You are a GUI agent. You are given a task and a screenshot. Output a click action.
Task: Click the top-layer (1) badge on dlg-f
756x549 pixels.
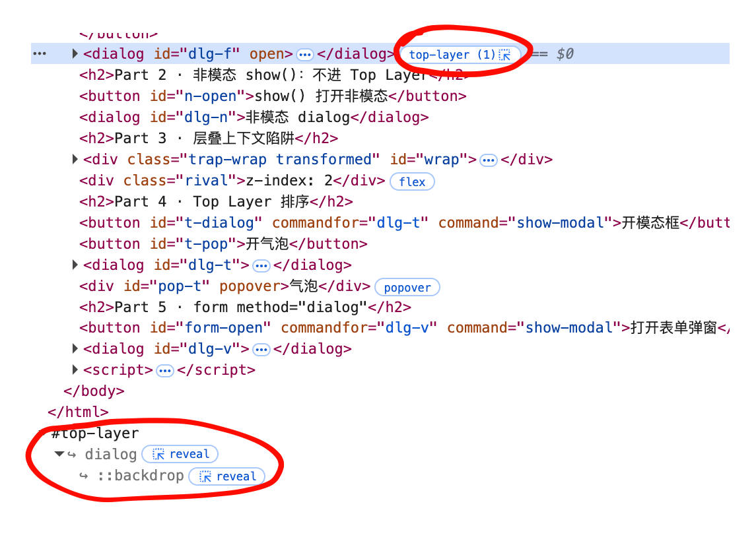pyautogui.click(x=460, y=55)
